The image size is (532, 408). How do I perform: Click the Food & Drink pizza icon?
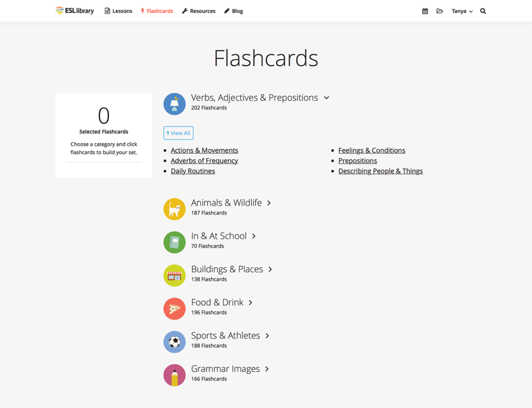[175, 309]
